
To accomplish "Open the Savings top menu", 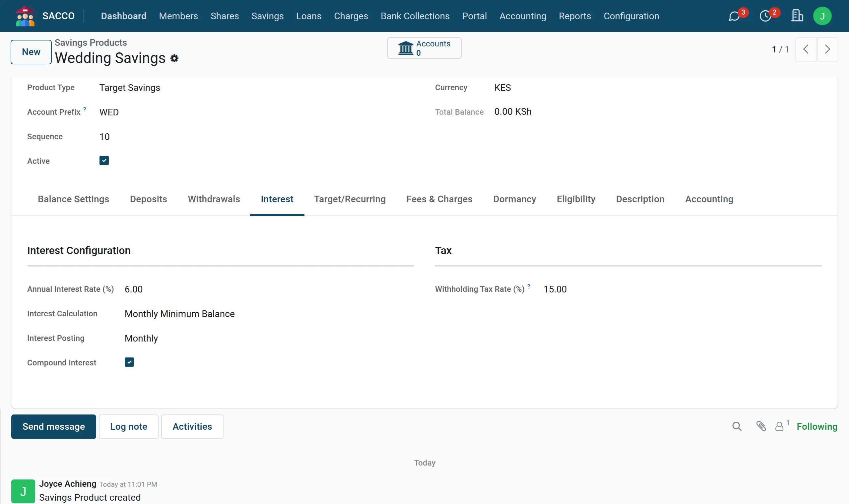I will point(267,16).
